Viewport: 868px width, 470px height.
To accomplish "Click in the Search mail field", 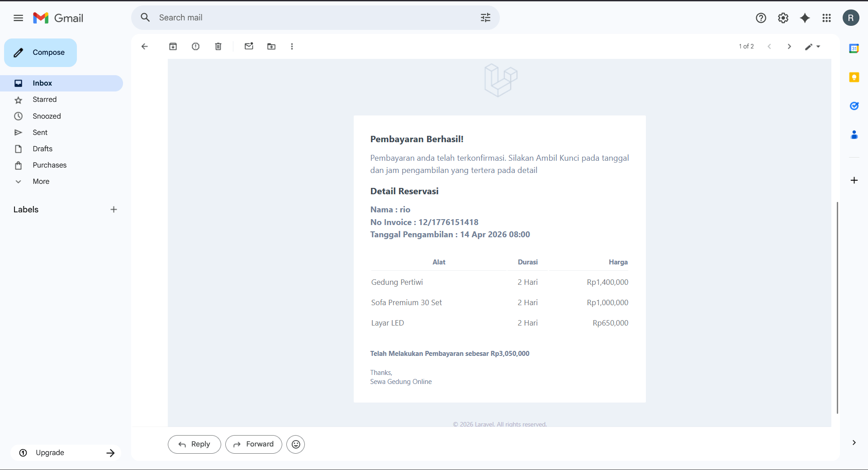I will click(315, 18).
